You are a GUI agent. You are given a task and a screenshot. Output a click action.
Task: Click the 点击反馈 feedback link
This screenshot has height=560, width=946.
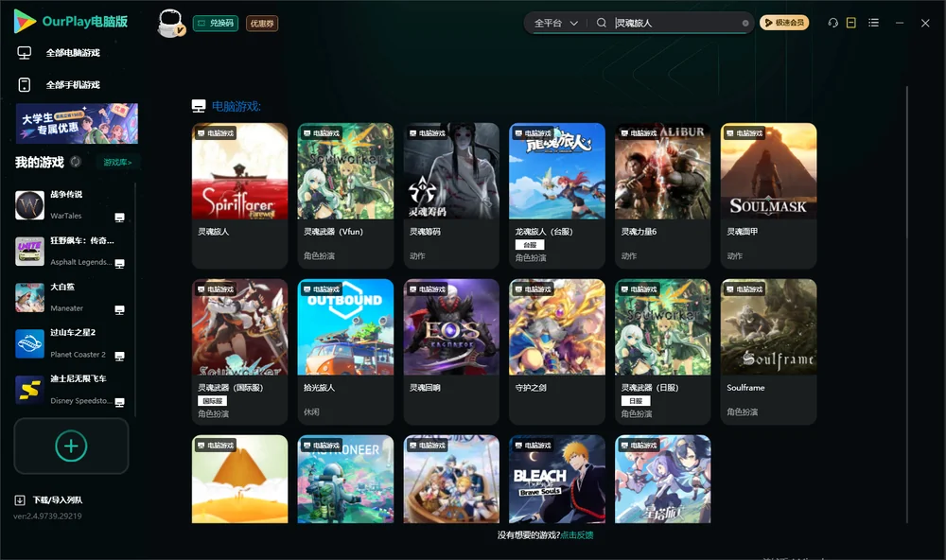[x=577, y=534]
